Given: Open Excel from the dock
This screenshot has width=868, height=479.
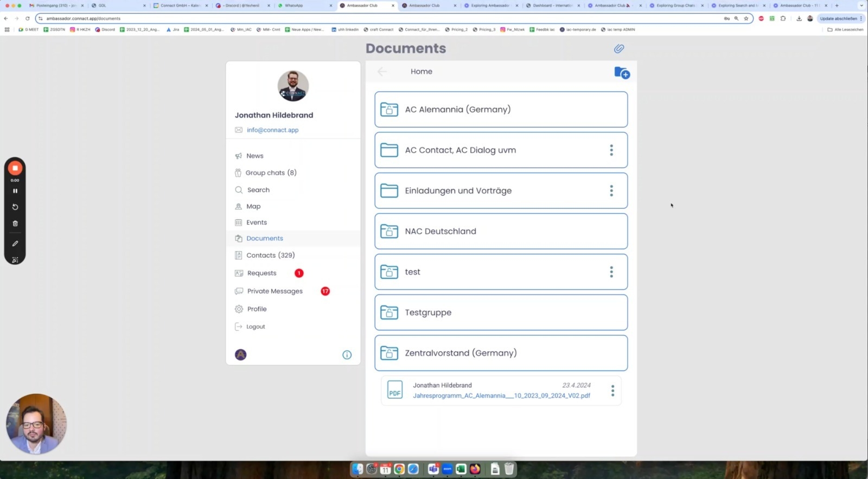Looking at the screenshot, I should [x=461, y=469].
